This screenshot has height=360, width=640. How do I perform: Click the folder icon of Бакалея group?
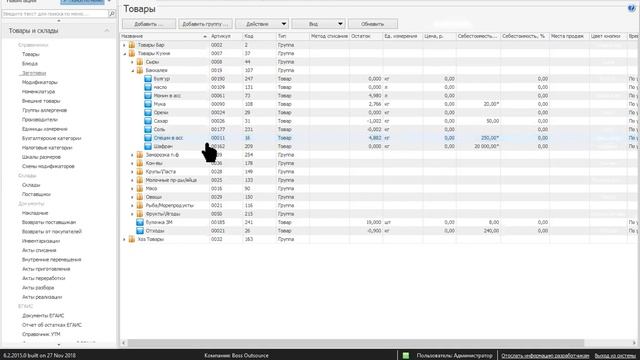(x=140, y=70)
